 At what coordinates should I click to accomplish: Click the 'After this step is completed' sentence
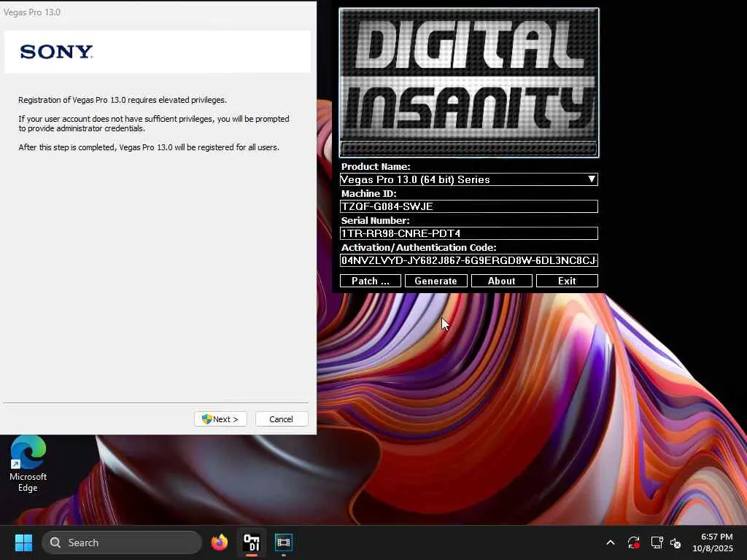149,147
